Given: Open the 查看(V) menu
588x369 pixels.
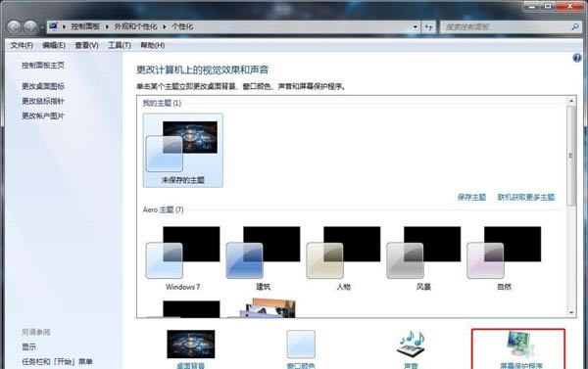Looking at the screenshot, I should (86, 45).
